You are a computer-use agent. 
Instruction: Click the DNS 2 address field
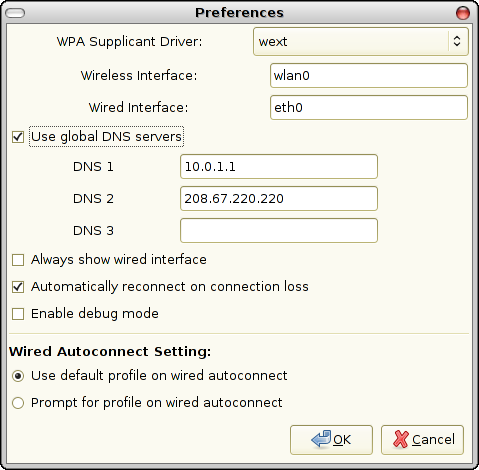[279, 198]
